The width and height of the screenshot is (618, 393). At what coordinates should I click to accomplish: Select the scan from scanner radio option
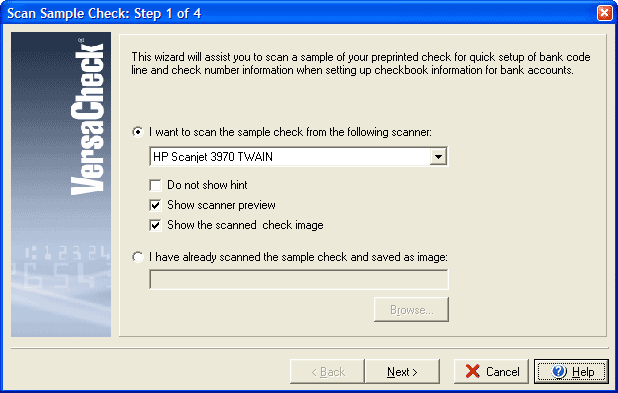pyautogui.click(x=138, y=132)
